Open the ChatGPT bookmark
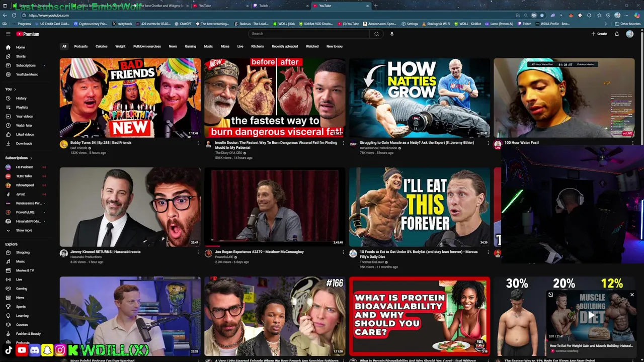The width and height of the screenshot is (644, 362). (183, 24)
